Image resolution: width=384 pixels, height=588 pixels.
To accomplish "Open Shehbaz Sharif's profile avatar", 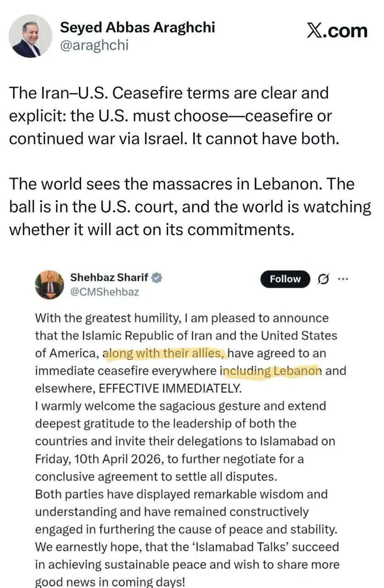I will tap(50, 284).
